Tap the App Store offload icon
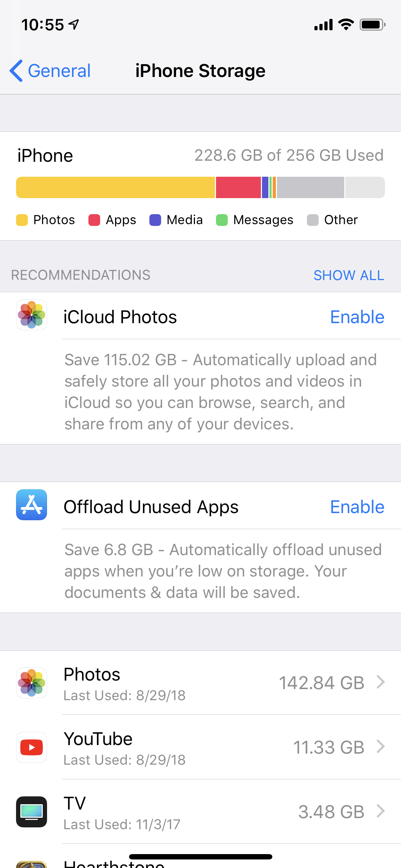401x868 pixels. point(31,505)
